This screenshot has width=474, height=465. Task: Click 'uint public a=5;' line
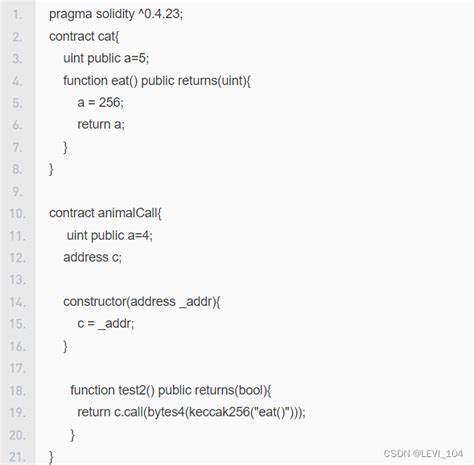106,58
